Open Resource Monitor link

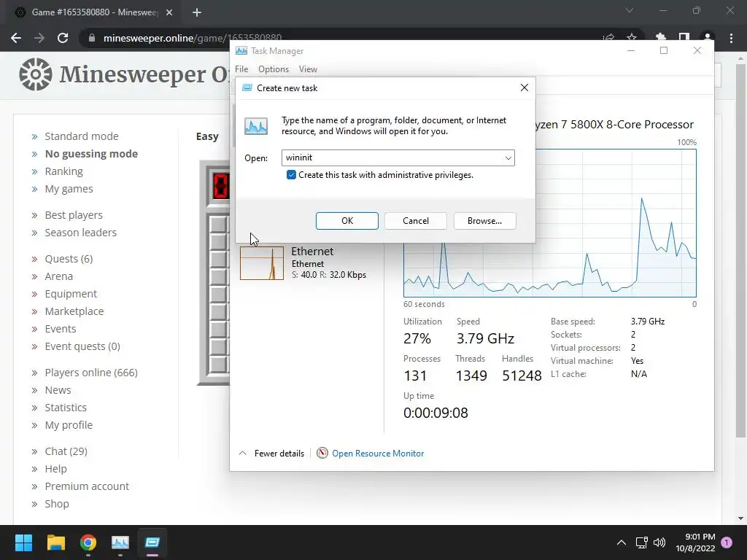tap(378, 454)
